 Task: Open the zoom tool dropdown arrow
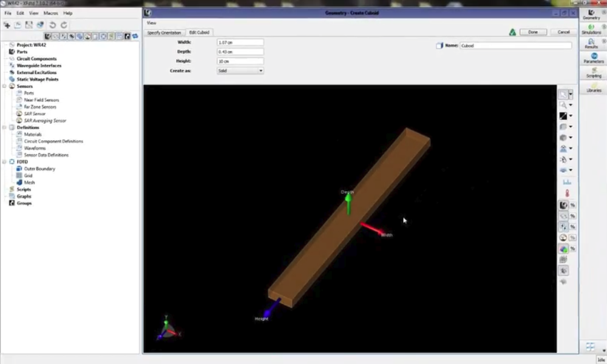point(571,105)
